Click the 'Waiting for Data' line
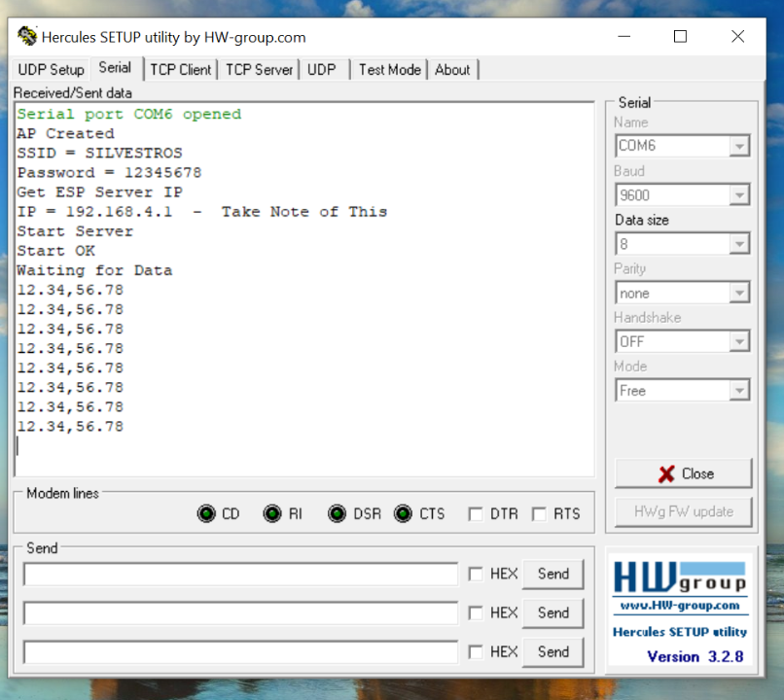Viewport: 784px width, 700px height. [94, 270]
